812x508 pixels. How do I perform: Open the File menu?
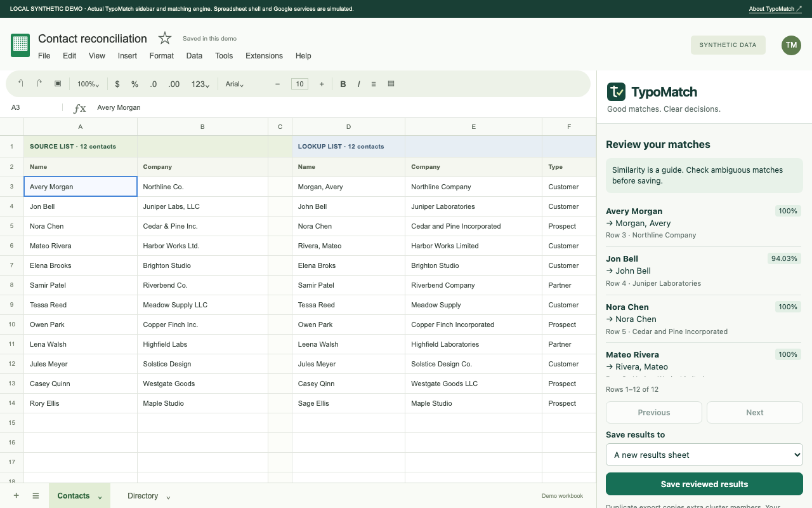44,56
